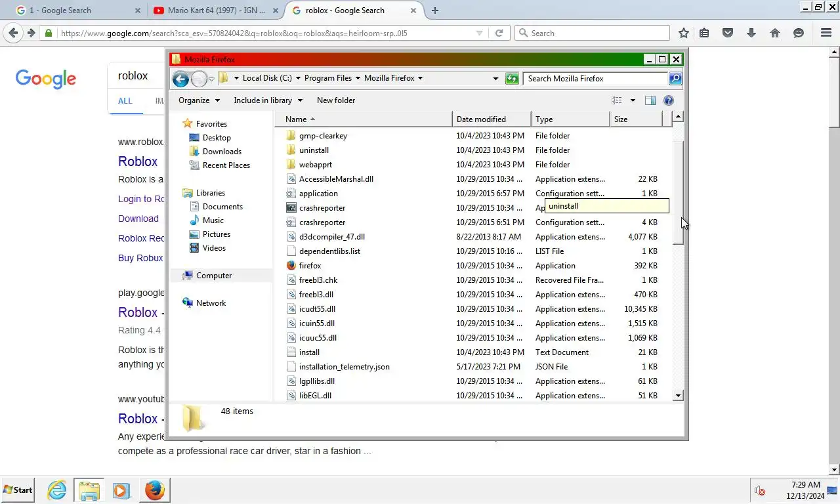Click the Explorer back navigation button

[x=180, y=79]
